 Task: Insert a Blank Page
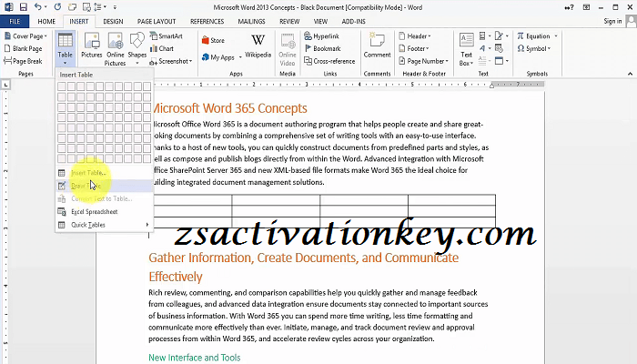(x=23, y=48)
